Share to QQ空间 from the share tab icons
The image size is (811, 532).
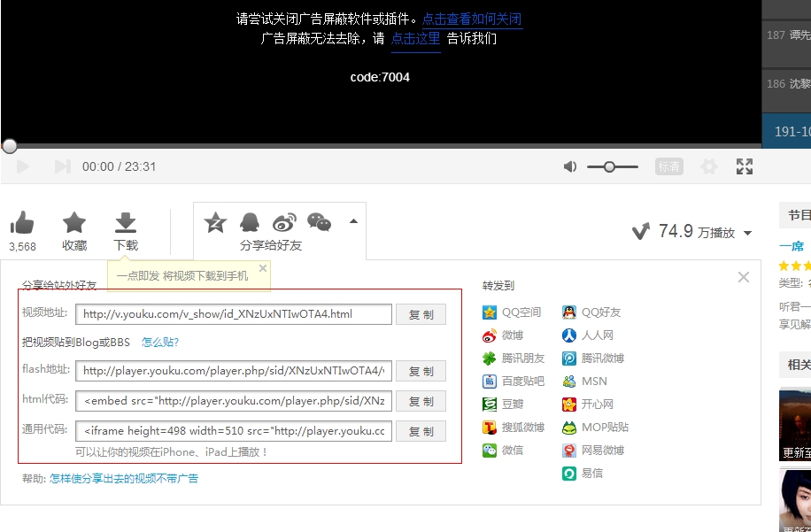pyautogui.click(x=215, y=223)
